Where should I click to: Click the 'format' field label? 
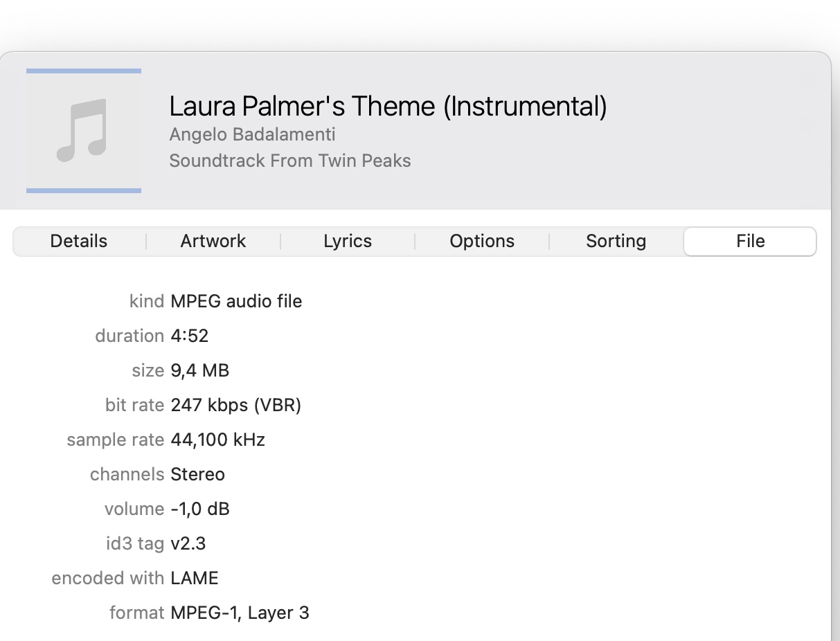tap(137, 613)
